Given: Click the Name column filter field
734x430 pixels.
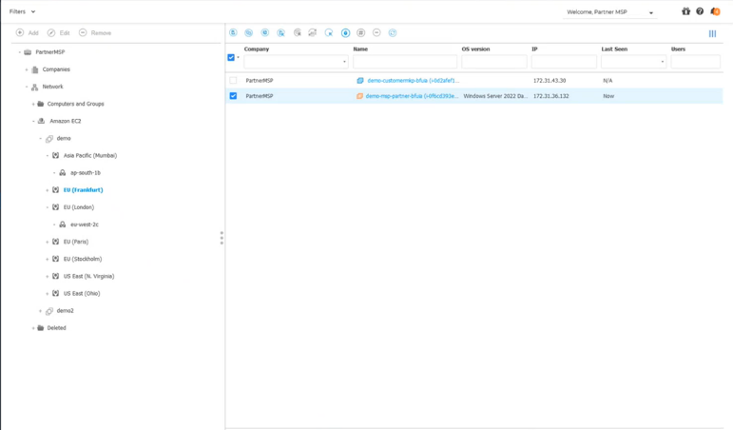Looking at the screenshot, I should [x=404, y=62].
